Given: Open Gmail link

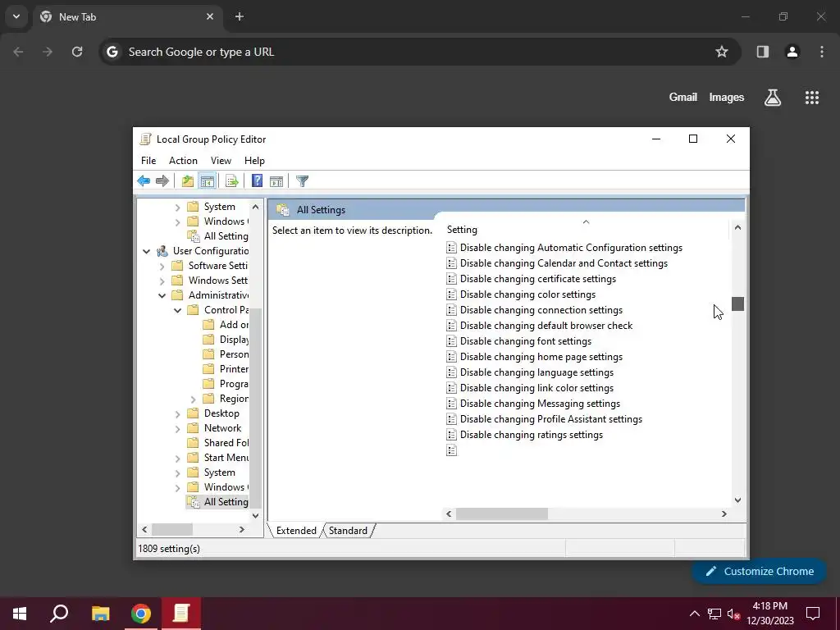Looking at the screenshot, I should tap(683, 97).
